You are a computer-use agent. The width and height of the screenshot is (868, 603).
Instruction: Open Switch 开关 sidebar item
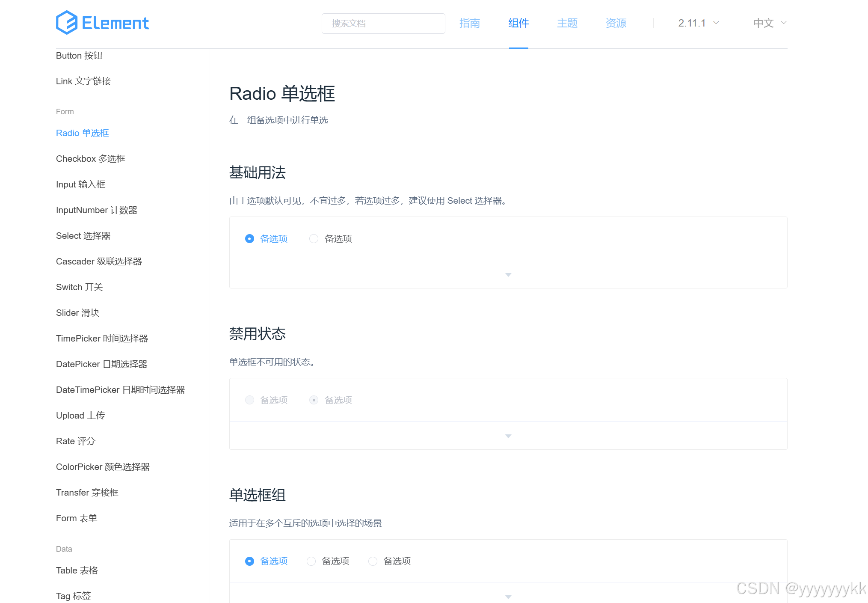[80, 287]
